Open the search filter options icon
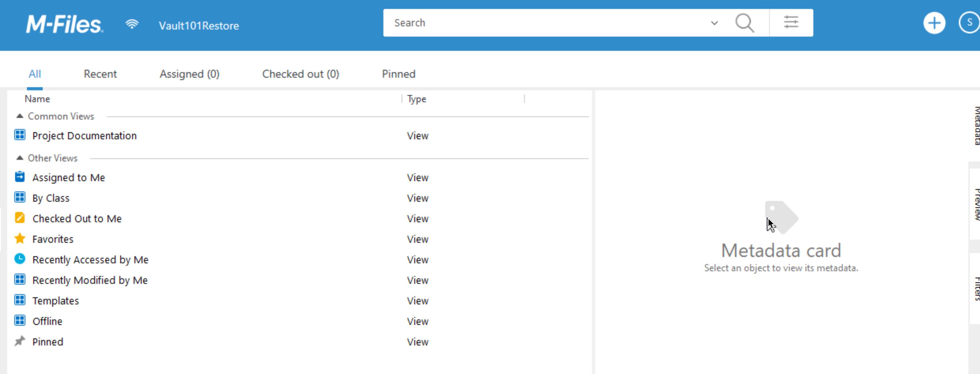Image resolution: width=980 pixels, height=374 pixels. 791,22
